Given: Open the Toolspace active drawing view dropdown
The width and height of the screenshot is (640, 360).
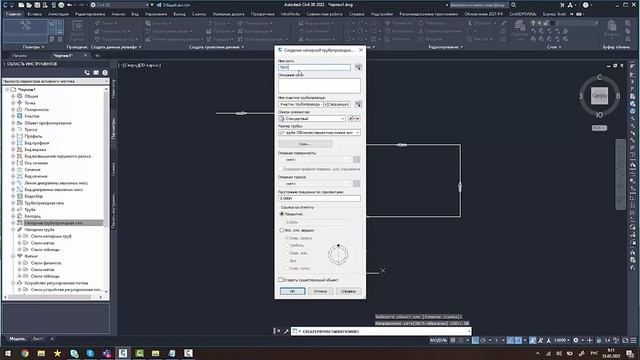Looking at the screenshot, I should pos(56,81).
